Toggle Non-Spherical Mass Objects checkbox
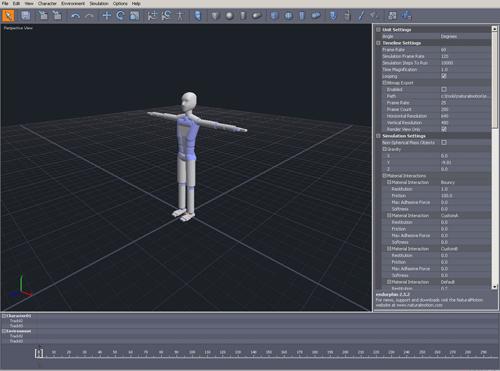Viewport: 500px width, 371px height. coord(444,142)
